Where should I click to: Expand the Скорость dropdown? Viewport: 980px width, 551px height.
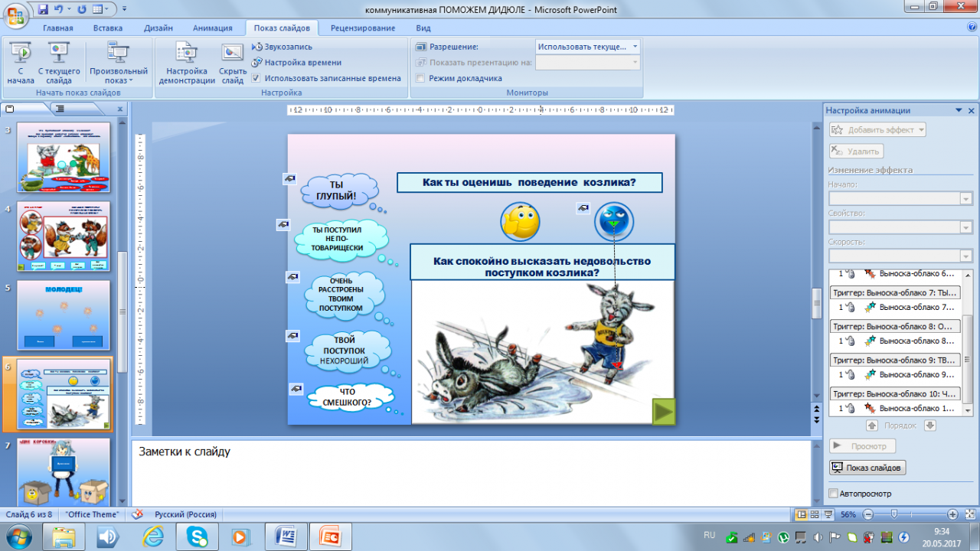tap(966, 256)
